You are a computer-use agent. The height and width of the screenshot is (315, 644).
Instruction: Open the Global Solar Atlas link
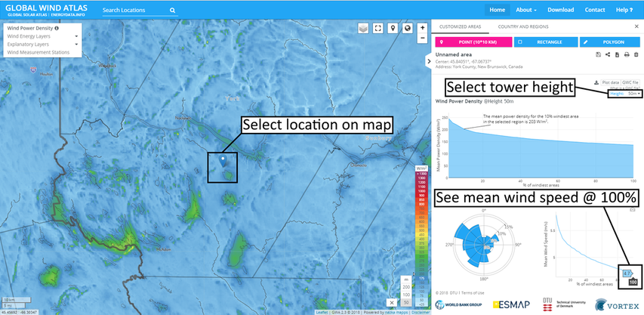[x=26, y=15]
